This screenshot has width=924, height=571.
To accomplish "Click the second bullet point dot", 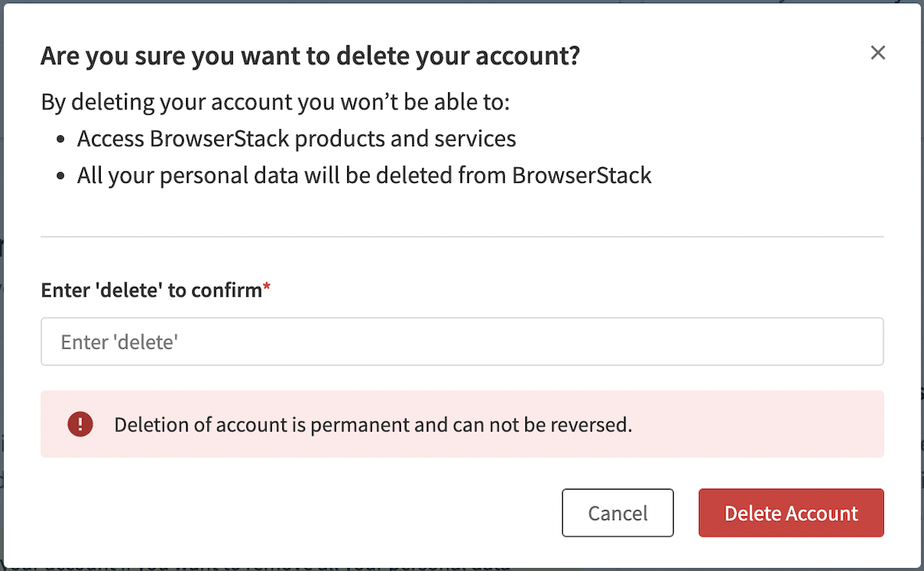I will pos(61,176).
